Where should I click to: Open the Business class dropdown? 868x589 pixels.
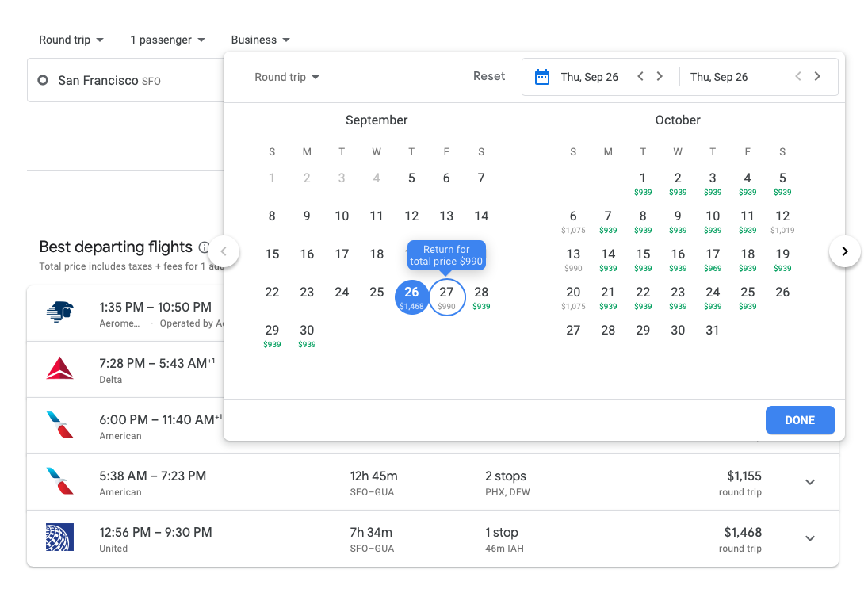tap(260, 40)
